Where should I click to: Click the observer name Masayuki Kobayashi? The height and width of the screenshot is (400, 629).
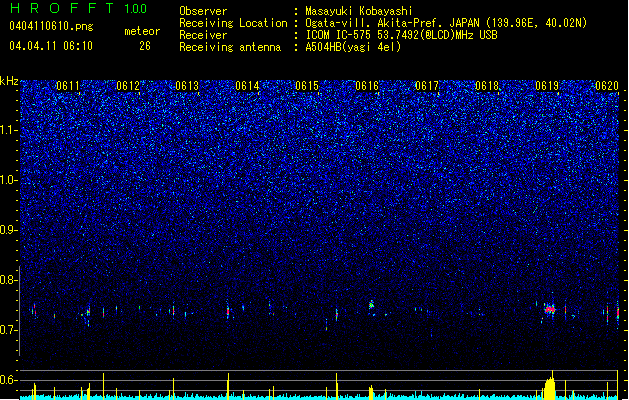[359, 11]
